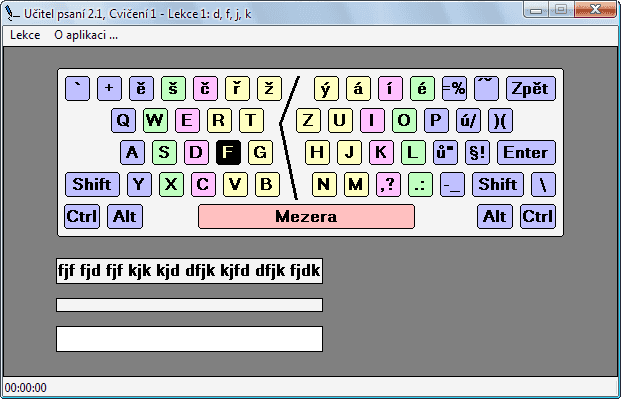621x399 pixels.
Task: Click the U key
Action: coord(341,120)
